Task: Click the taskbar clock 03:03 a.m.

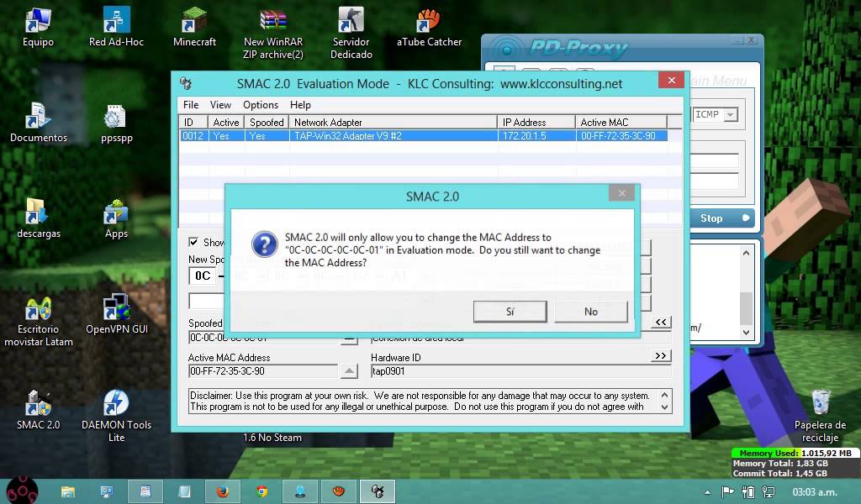Action: [x=814, y=492]
